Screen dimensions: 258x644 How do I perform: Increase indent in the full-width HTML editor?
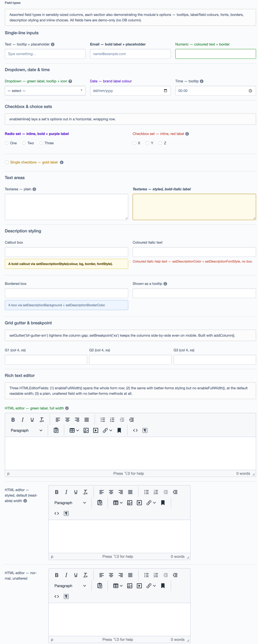(131, 420)
